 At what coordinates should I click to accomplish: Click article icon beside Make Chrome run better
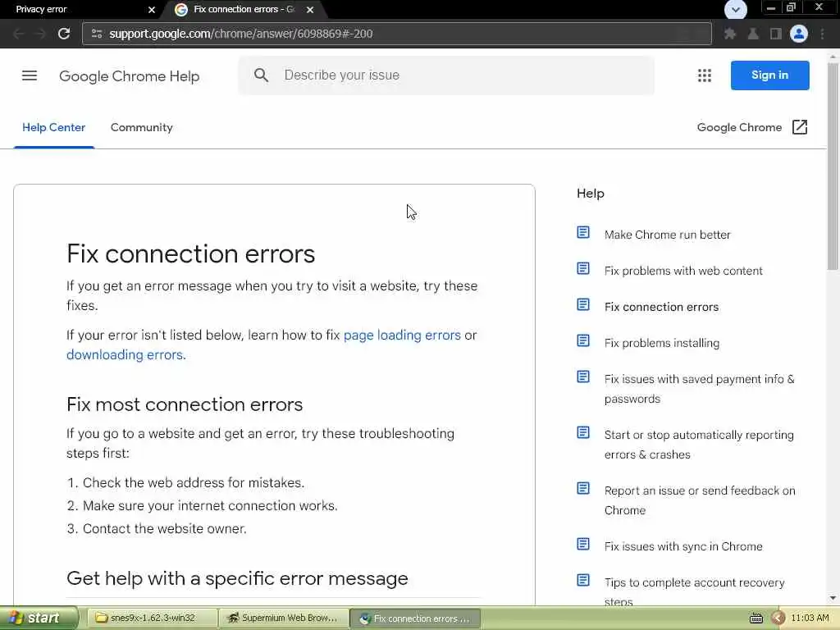(x=583, y=232)
